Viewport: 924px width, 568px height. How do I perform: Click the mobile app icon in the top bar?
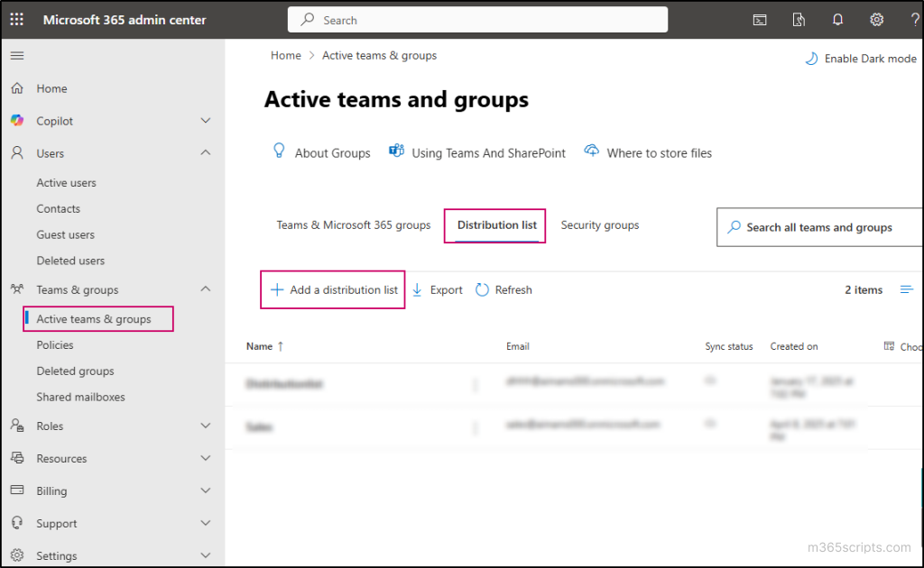tap(799, 19)
